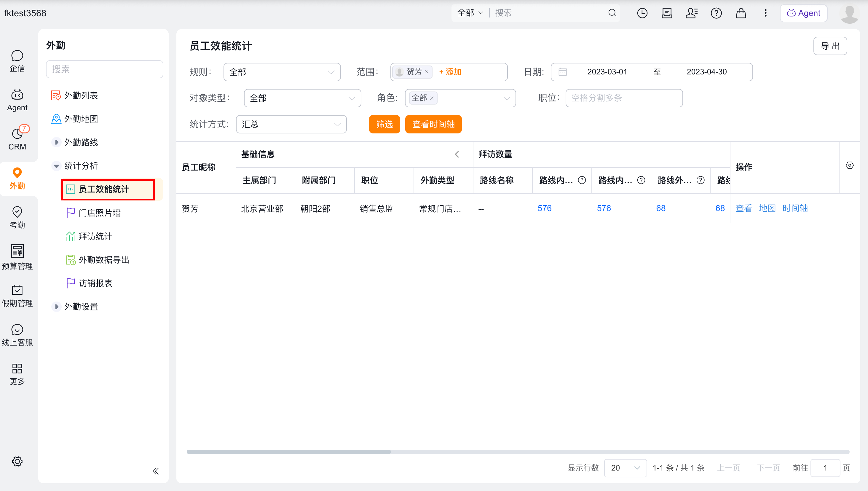Open the 考勤 attendance module icon
This screenshot has width=868, height=491.
17,217
